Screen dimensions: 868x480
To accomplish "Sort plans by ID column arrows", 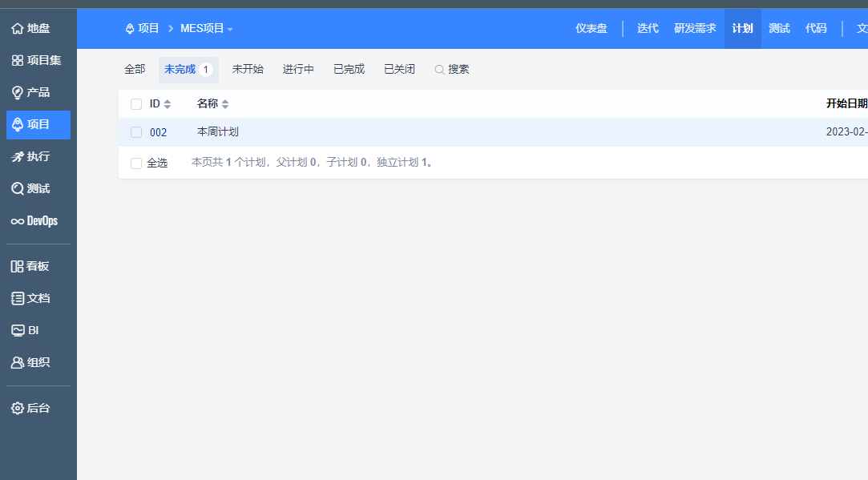I will click(x=168, y=104).
